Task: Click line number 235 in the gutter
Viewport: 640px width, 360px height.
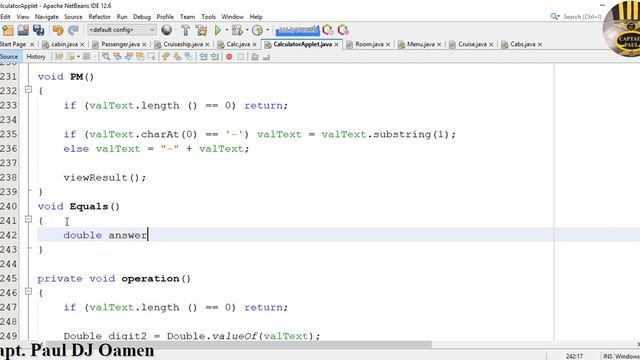Action: (x=9, y=134)
